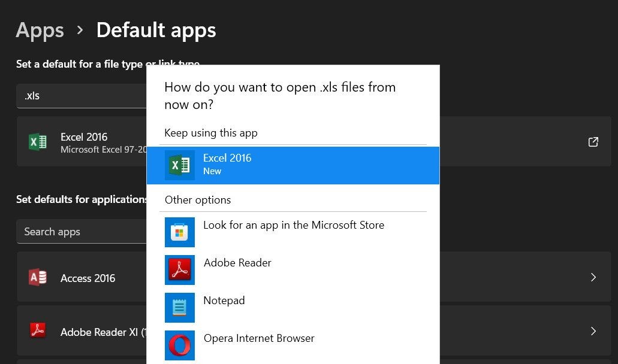
Task: Click the Adobe Reader XI icon in app list
Action: click(x=38, y=330)
